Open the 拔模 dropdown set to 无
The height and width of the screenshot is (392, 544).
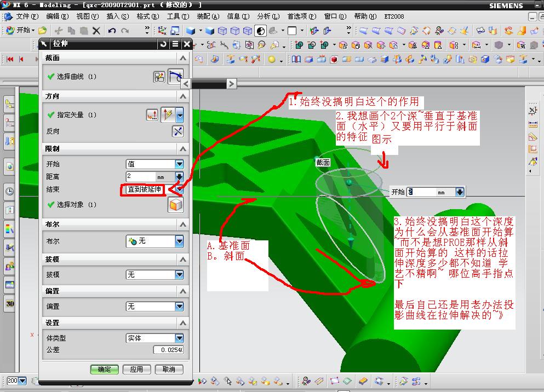click(x=179, y=275)
